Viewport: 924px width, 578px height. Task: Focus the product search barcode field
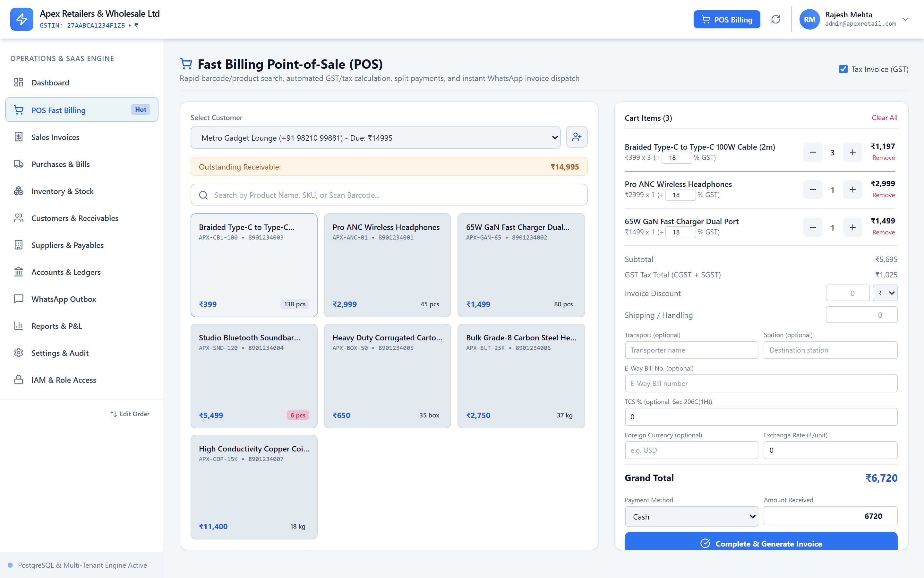click(389, 195)
